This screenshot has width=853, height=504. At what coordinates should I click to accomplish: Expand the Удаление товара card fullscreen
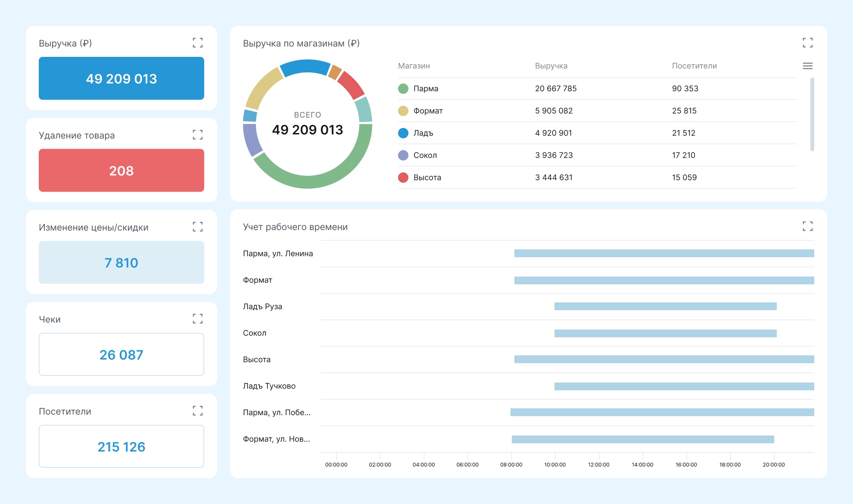coord(198,135)
